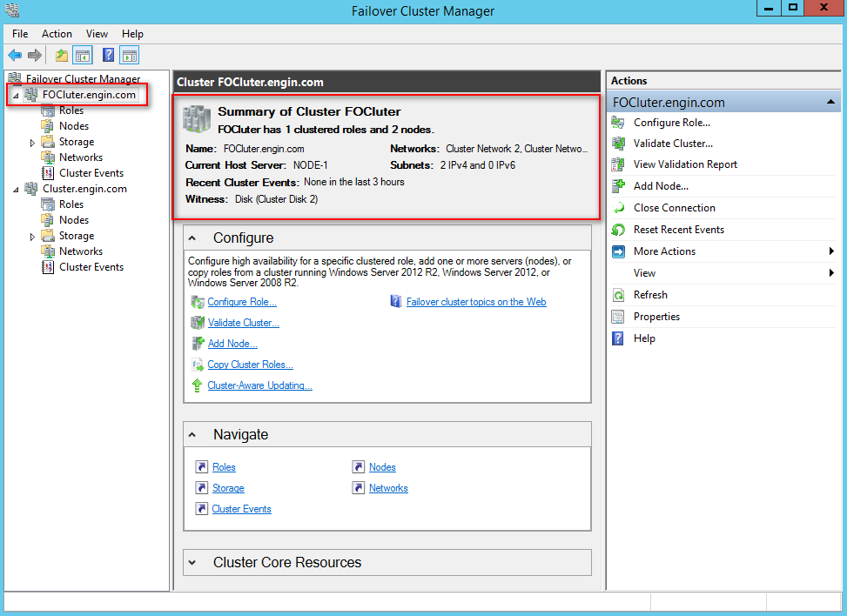This screenshot has height=616, width=847.
Task: Click the Refresh icon in Actions pane
Action: tap(618, 295)
